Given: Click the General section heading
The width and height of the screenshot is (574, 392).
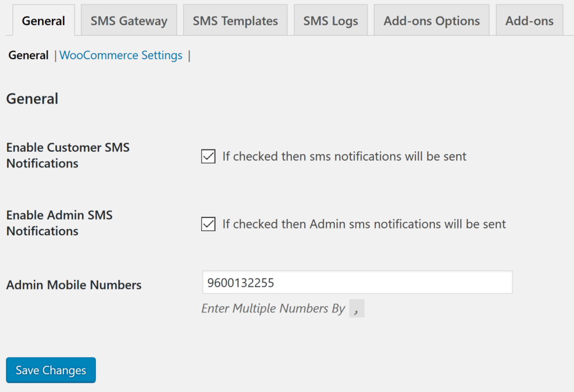Looking at the screenshot, I should [32, 99].
